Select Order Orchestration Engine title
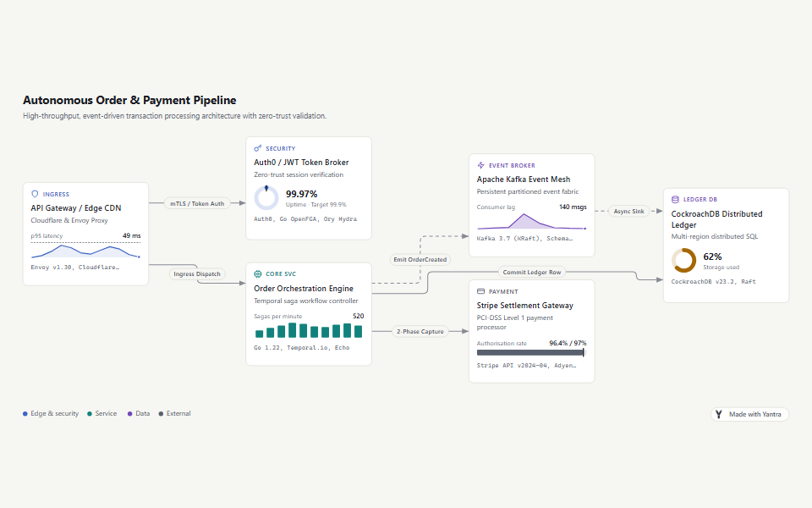 click(304, 288)
